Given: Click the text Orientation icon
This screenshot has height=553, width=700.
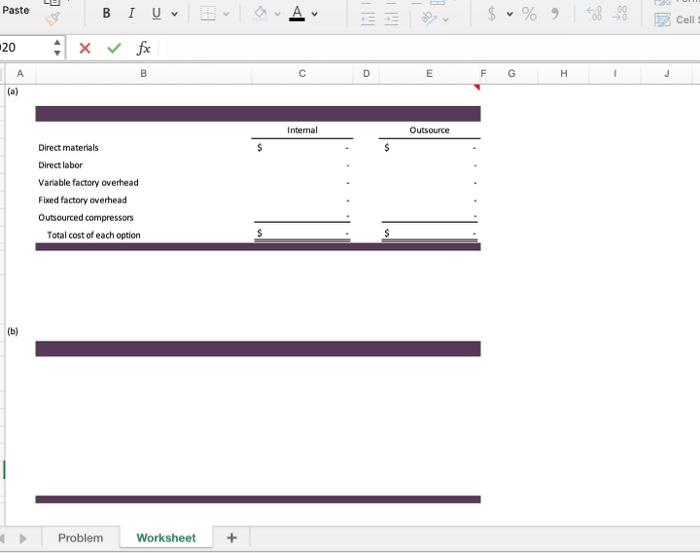Looking at the screenshot, I should pyautogui.click(x=429, y=19).
